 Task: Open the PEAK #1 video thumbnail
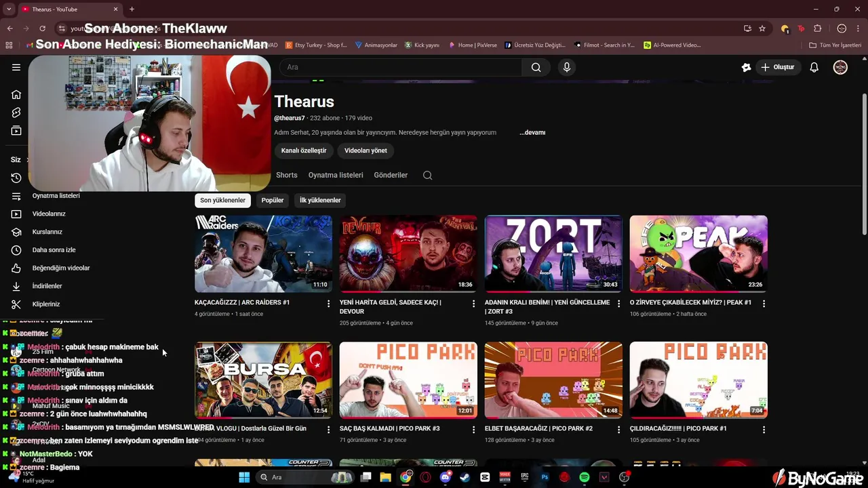tap(698, 253)
